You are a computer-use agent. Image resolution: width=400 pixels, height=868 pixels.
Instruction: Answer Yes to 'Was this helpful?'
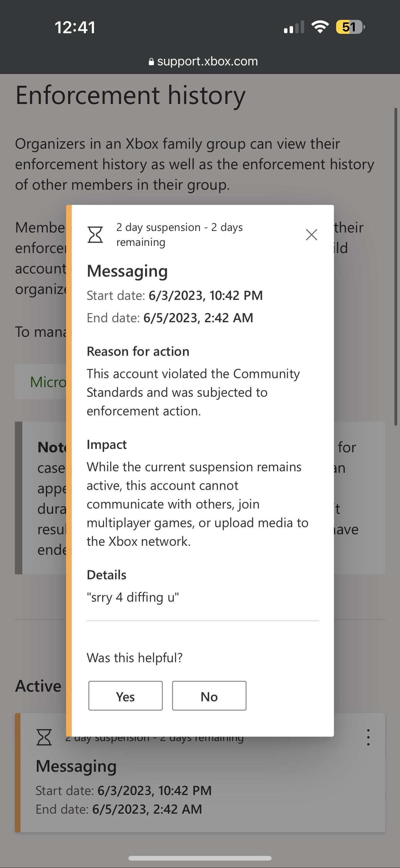pyautogui.click(x=126, y=696)
